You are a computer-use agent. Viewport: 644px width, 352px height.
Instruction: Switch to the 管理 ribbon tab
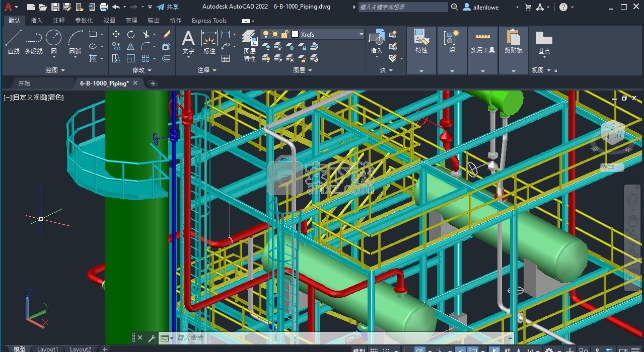coord(131,21)
